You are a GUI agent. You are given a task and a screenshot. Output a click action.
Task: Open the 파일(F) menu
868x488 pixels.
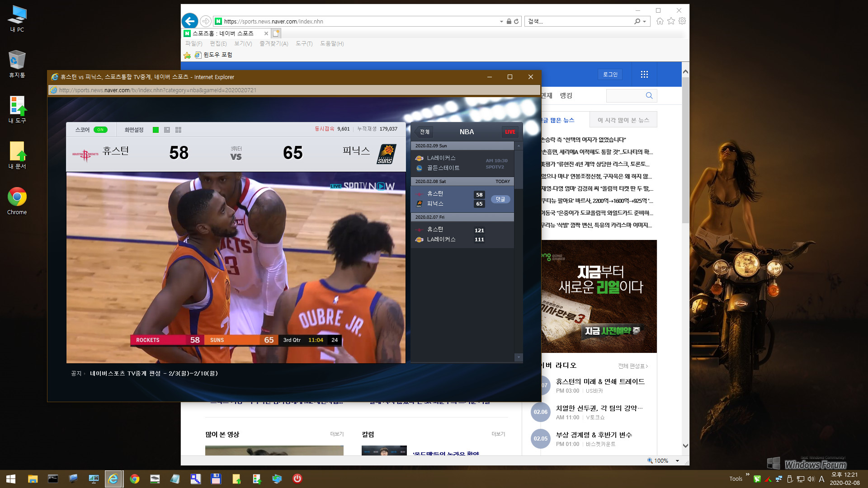pos(193,43)
